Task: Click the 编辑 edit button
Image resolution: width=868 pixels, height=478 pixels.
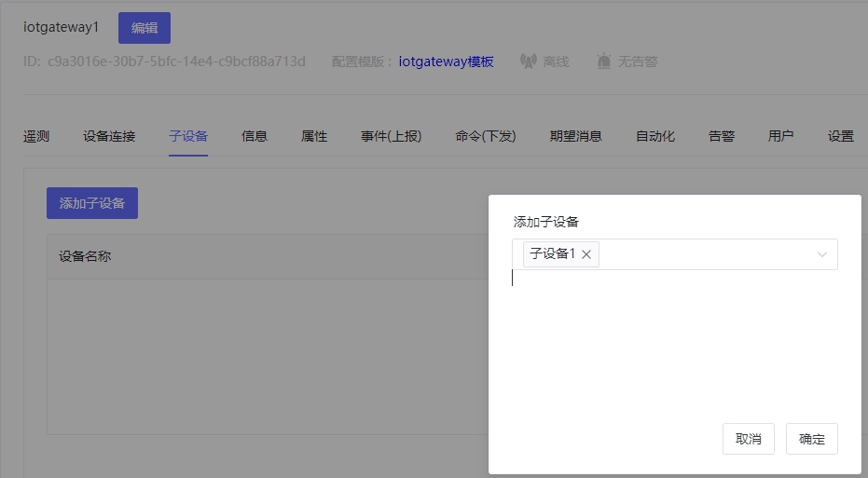Action: (x=145, y=28)
